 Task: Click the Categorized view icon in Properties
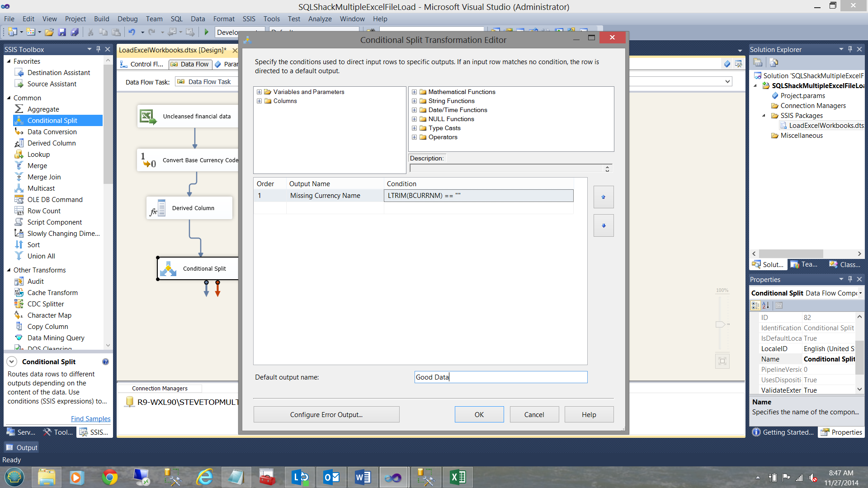(755, 305)
